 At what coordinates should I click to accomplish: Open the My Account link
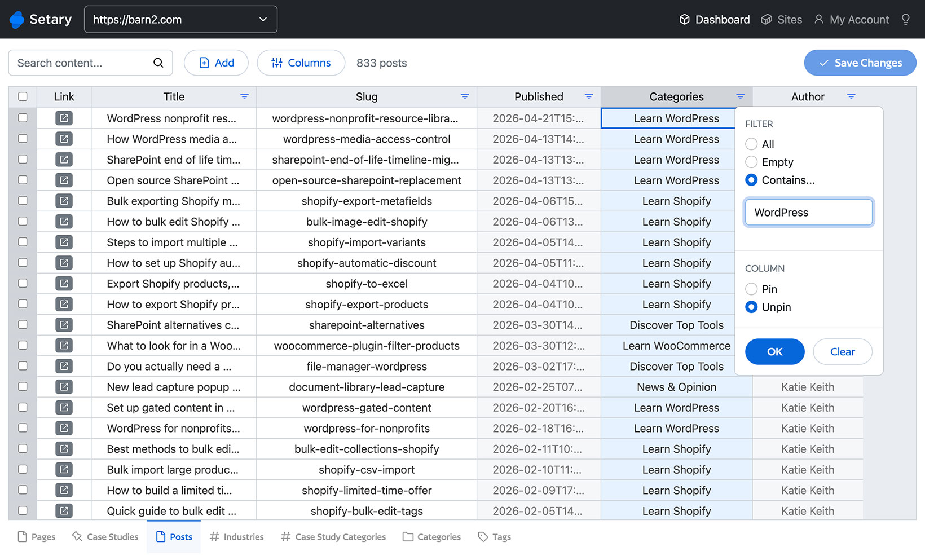[x=852, y=20]
